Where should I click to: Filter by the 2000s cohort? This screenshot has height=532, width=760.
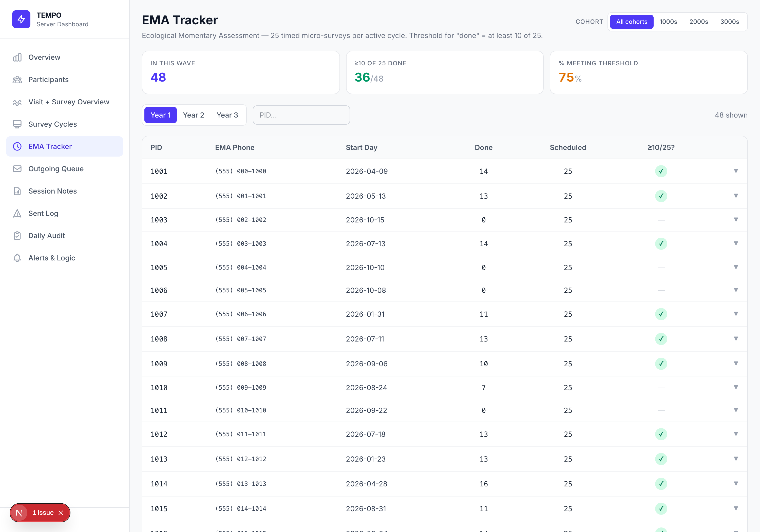pos(698,22)
